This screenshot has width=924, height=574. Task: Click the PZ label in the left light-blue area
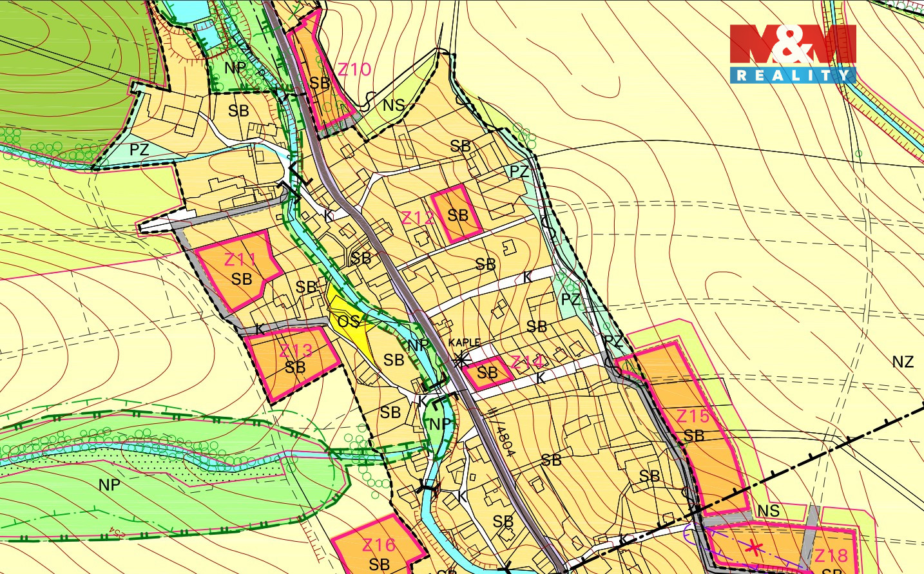pos(139,150)
